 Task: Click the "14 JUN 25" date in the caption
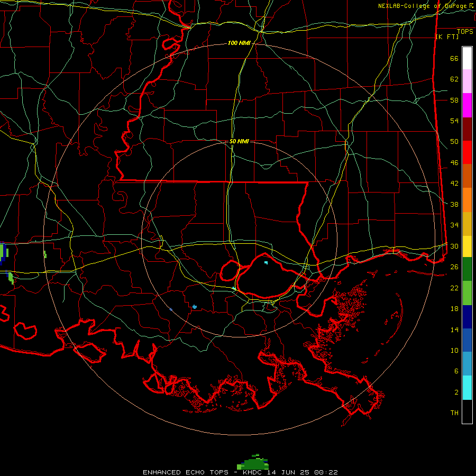[x=289, y=472]
